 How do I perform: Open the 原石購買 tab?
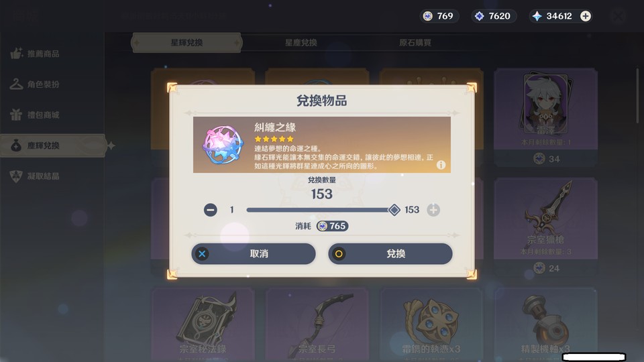[x=415, y=43]
